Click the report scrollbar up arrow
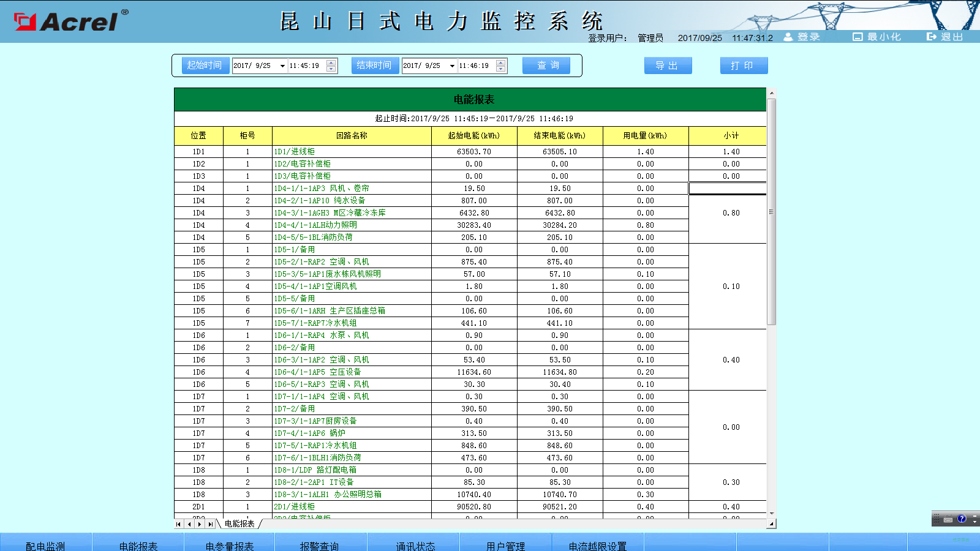The image size is (980, 551). [x=772, y=93]
